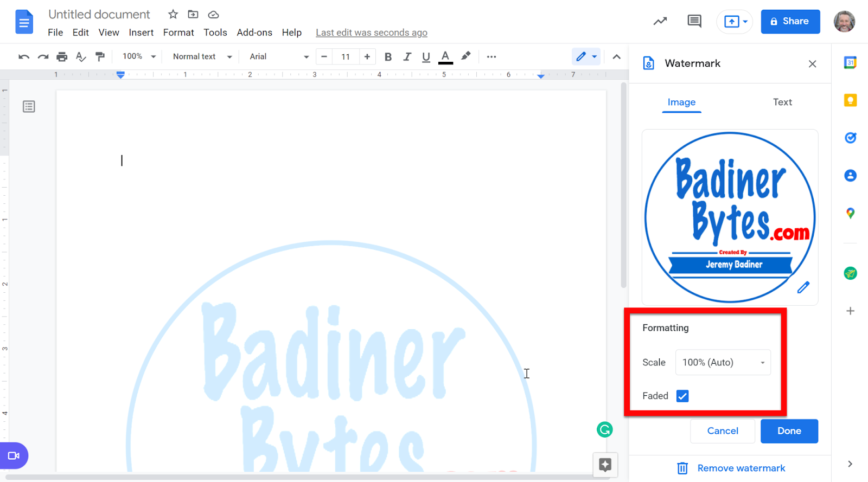Click the Share button
The image size is (868, 482).
(790, 22)
